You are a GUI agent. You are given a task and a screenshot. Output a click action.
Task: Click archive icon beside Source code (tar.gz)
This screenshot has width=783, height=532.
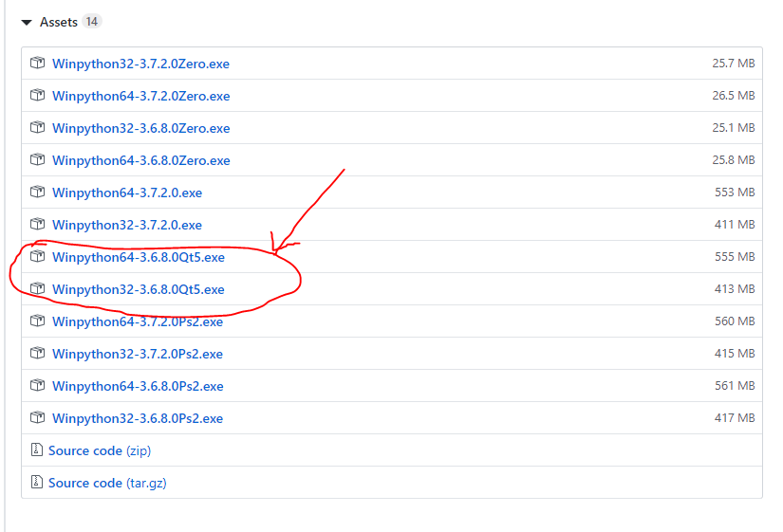[36, 482]
